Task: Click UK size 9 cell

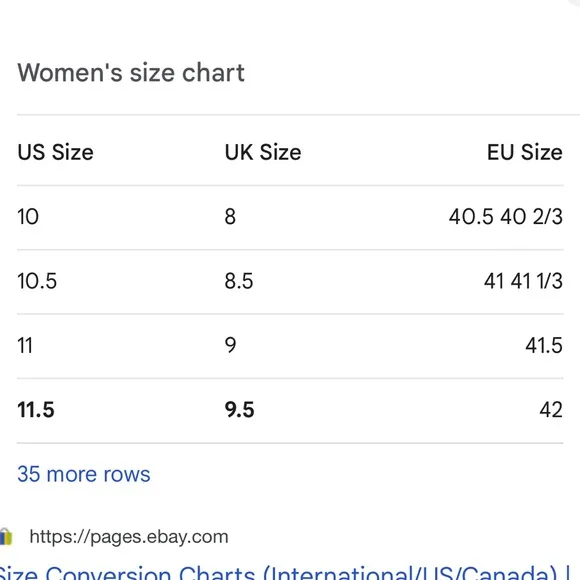Action: 230,345
